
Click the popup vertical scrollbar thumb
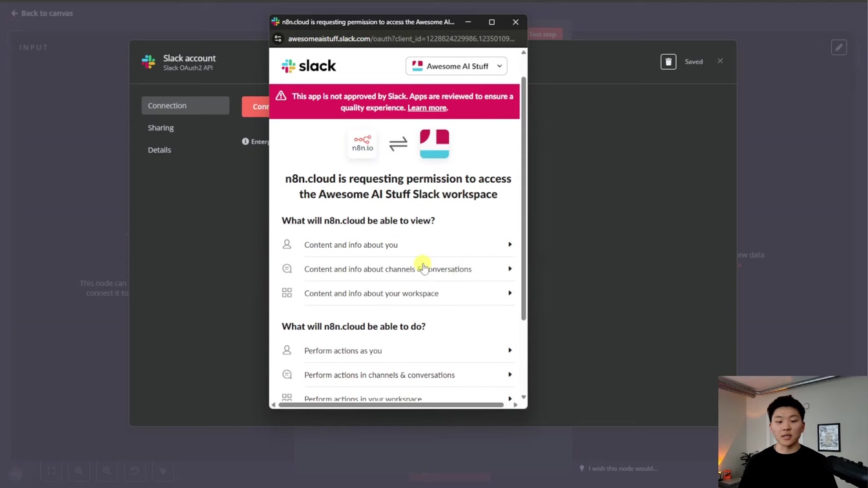[x=524, y=197]
